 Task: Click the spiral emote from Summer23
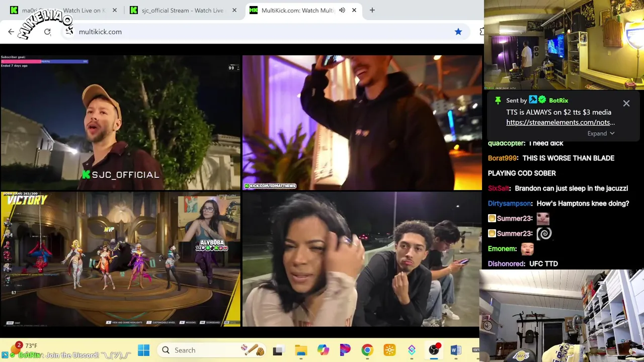coord(544,233)
